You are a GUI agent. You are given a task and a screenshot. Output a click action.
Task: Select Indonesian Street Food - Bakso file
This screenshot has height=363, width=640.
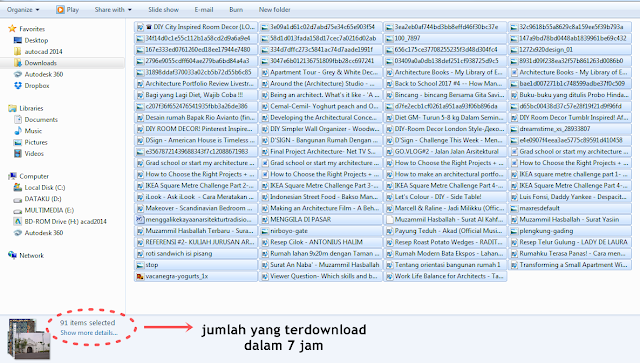(x=320, y=197)
